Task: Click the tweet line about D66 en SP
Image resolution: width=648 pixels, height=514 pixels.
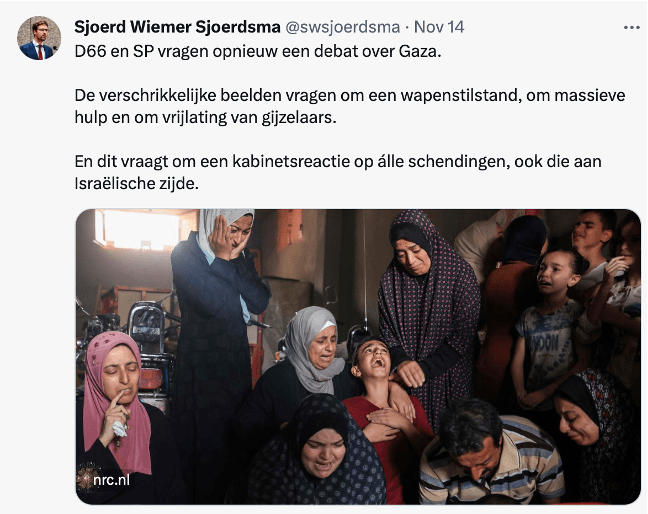Action: [x=258, y=51]
